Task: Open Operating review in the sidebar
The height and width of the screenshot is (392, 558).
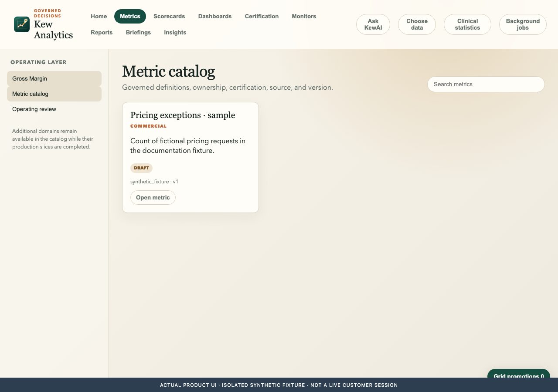Action: point(54,109)
